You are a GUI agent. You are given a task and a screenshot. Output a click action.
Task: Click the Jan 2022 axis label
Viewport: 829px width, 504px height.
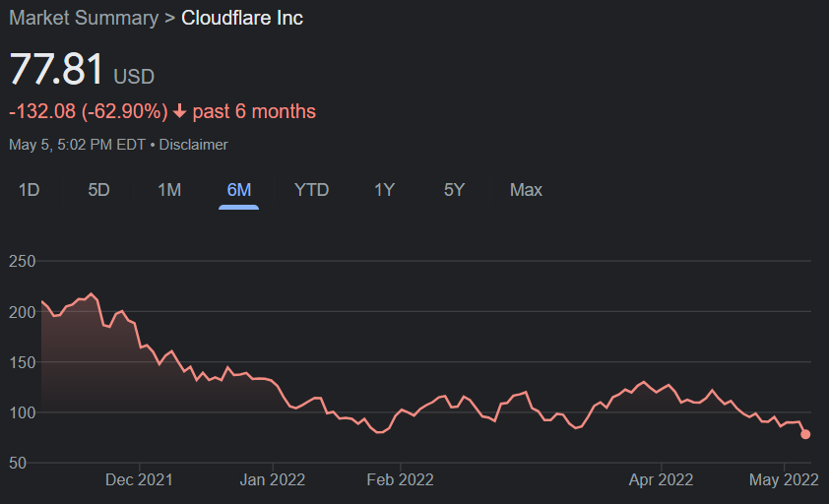(x=273, y=479)
